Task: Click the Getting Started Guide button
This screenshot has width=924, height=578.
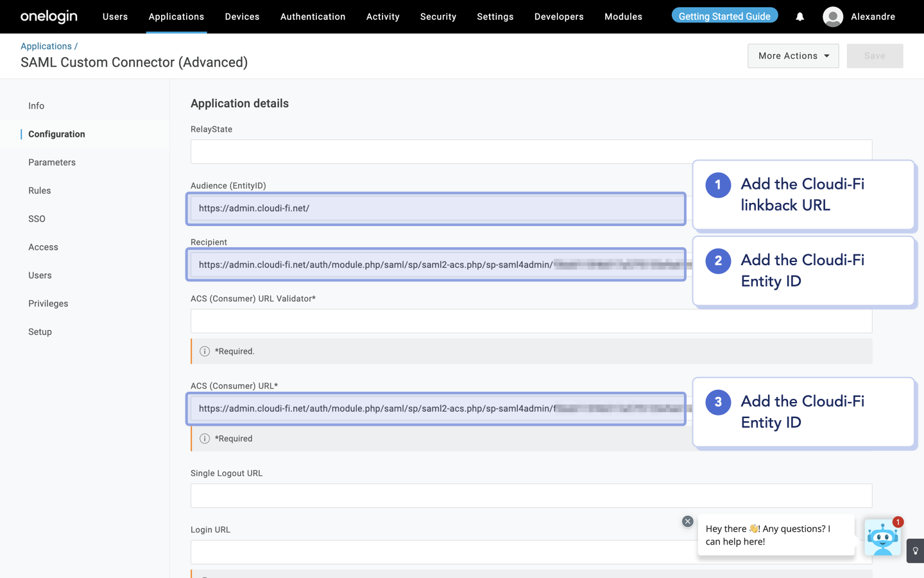Action: point(724,16)
